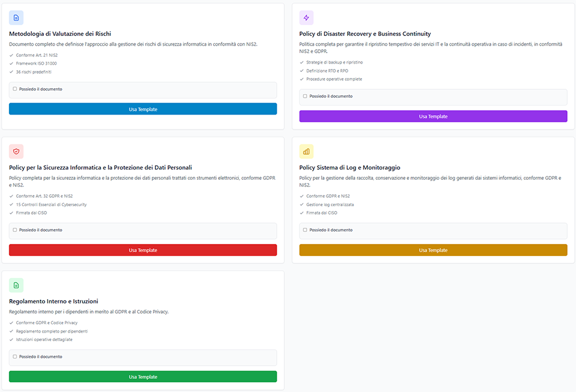
Task: Click the checkmark icon beside Framework ISO 31000
Action: tap(11, 64)
